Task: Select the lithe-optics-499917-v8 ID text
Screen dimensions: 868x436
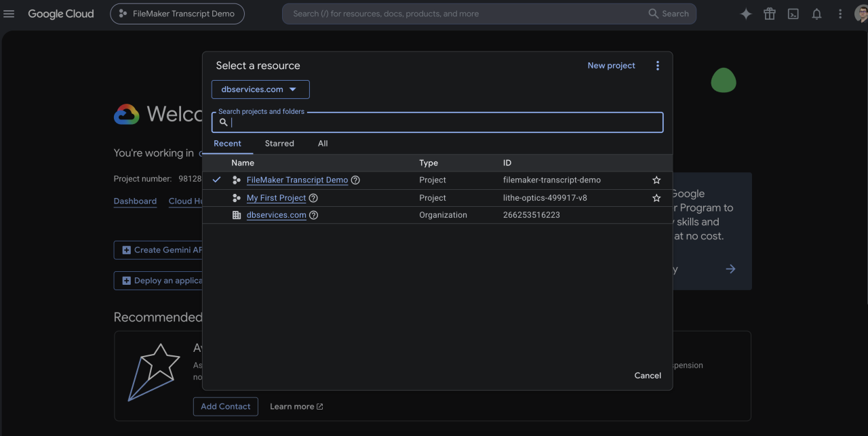Action: (x=545, y=198)
